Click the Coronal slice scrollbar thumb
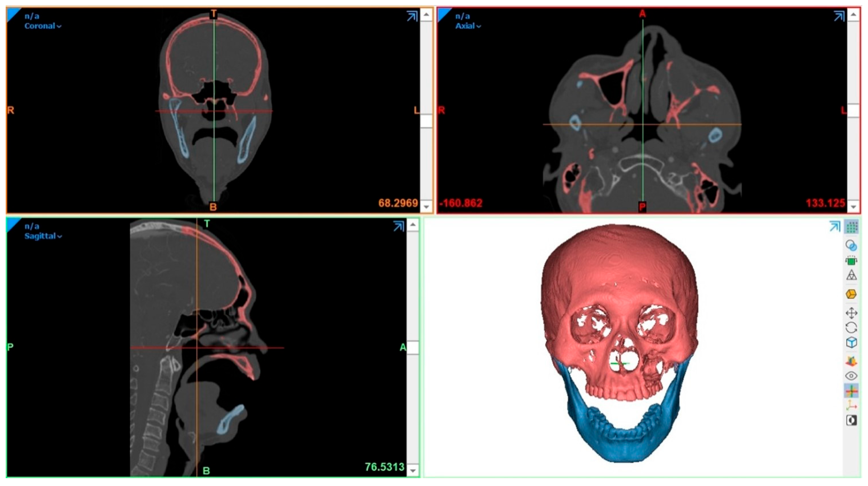 426,121
